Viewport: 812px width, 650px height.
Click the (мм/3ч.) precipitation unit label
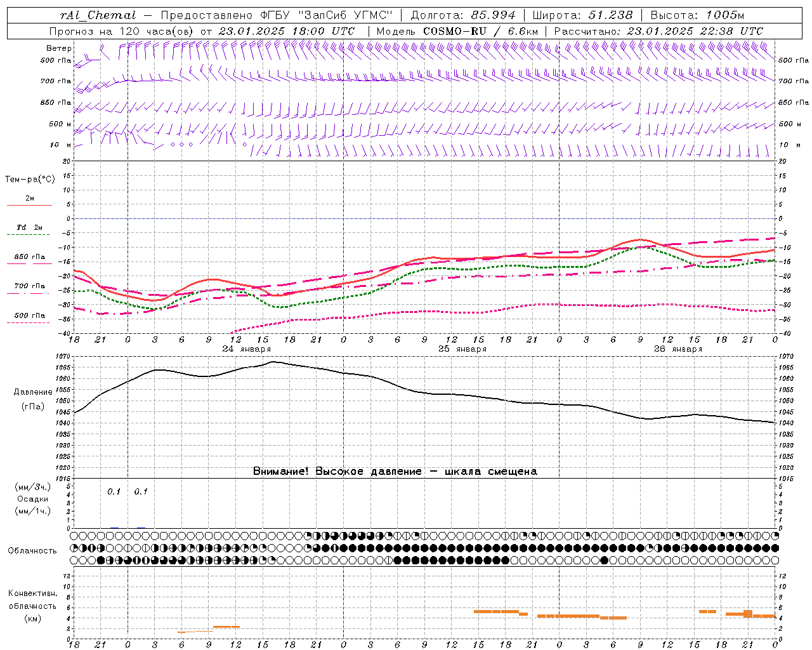point(33,487)
